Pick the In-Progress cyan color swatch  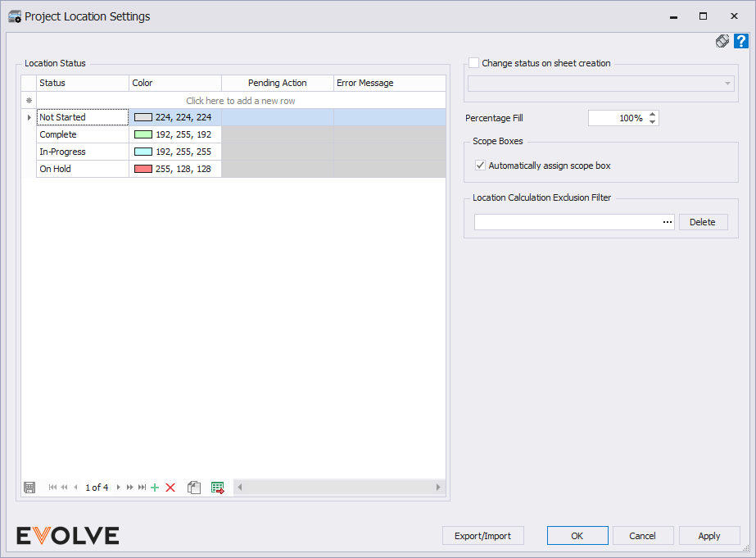[x=143, y=152]
